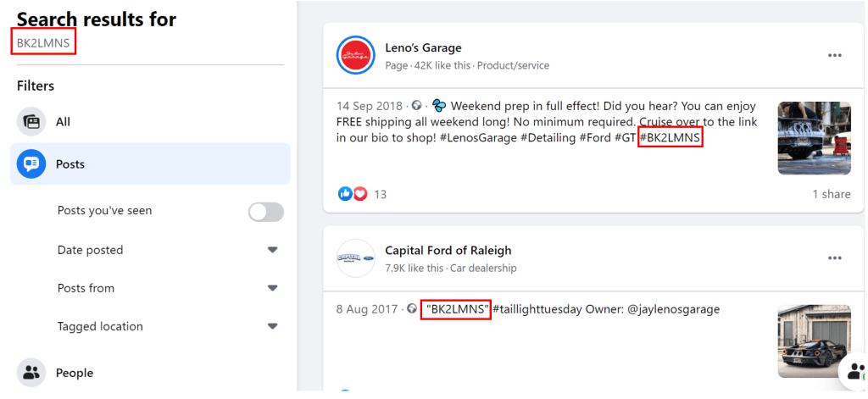This screenshot has height=399, width=868.
Task: Click the floating people icon at screen edge
Action: (855, 371)
